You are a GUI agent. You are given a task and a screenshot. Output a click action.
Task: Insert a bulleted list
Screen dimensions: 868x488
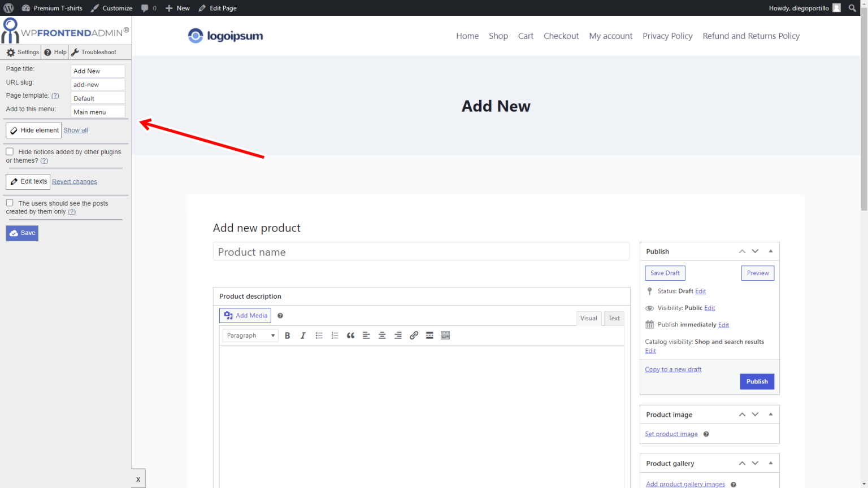click(319, 335)
